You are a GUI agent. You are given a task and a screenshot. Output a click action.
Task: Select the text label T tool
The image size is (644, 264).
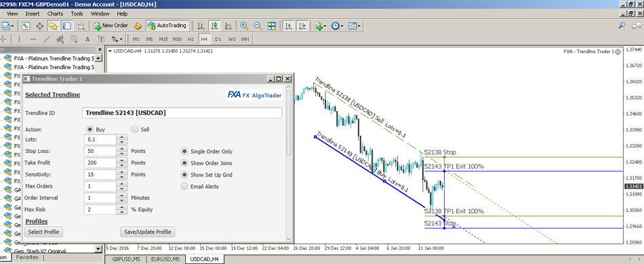100,39
